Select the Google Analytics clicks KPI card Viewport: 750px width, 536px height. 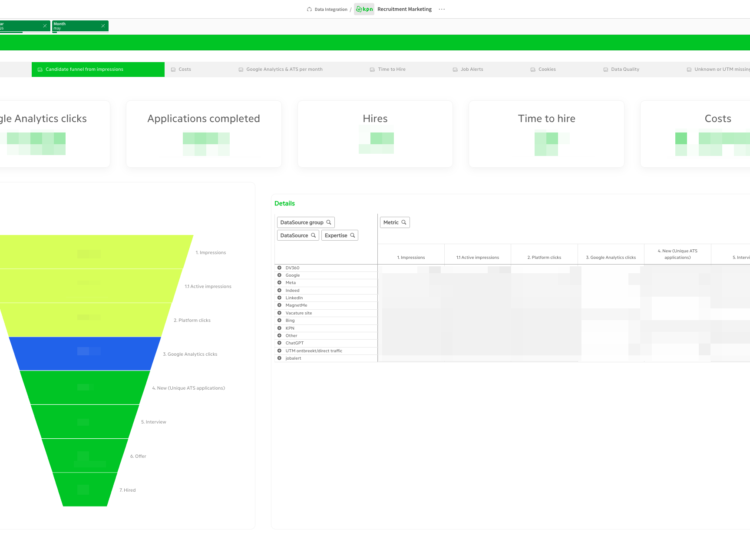coord(55,134)
